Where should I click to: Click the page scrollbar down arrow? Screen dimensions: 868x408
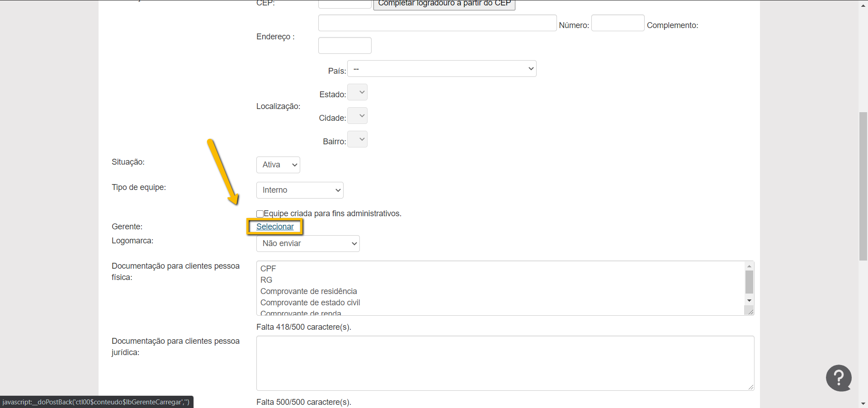(x=863, y=403)
